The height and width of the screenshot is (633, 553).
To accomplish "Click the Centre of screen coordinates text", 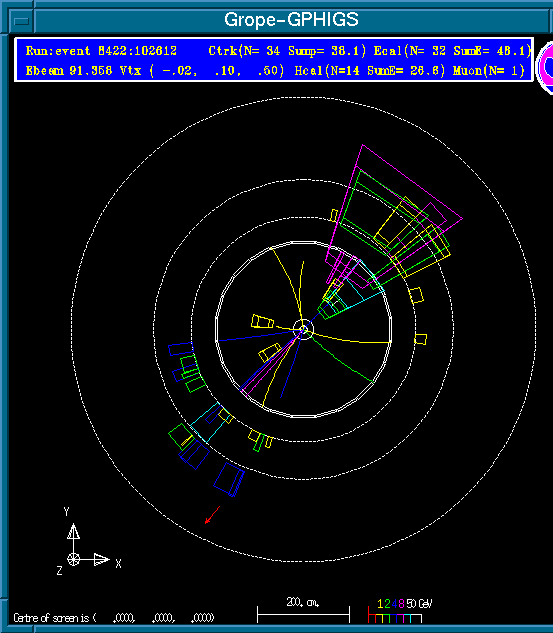I will [x=114, y=618].
